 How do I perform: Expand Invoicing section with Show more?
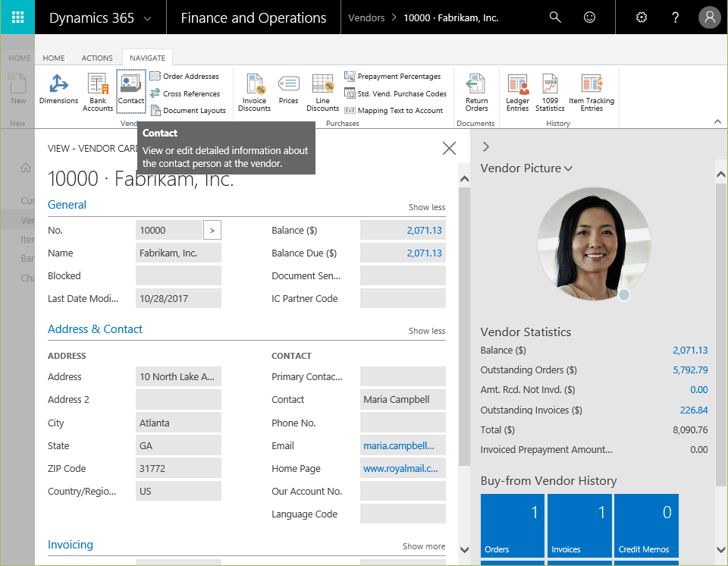point(424,546)
